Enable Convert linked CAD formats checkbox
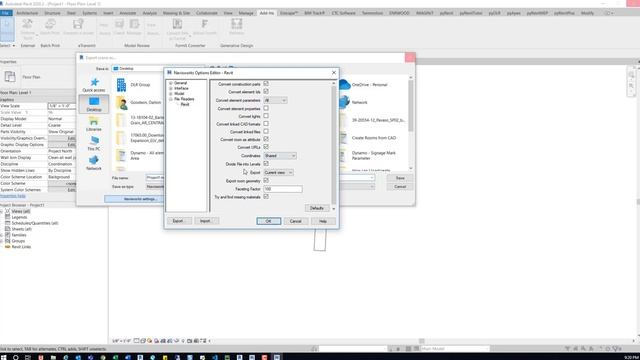Viewport: 640px width, 360px height. 266,124
